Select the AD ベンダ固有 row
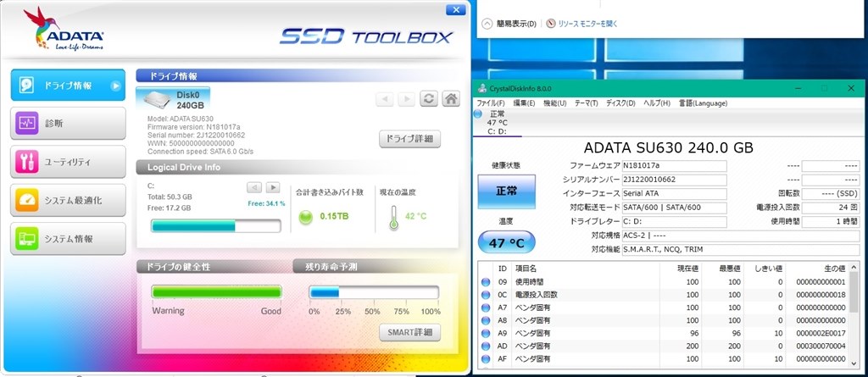The height and width of the screenshot is (377, 868). click(x=664, y=346)
